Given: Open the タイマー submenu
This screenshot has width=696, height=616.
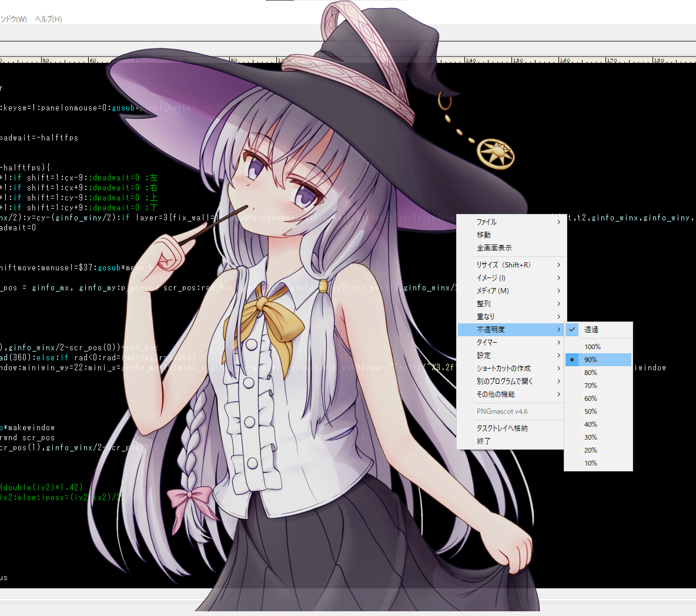Looking at the screenshot, I should (x=511, y=342).
